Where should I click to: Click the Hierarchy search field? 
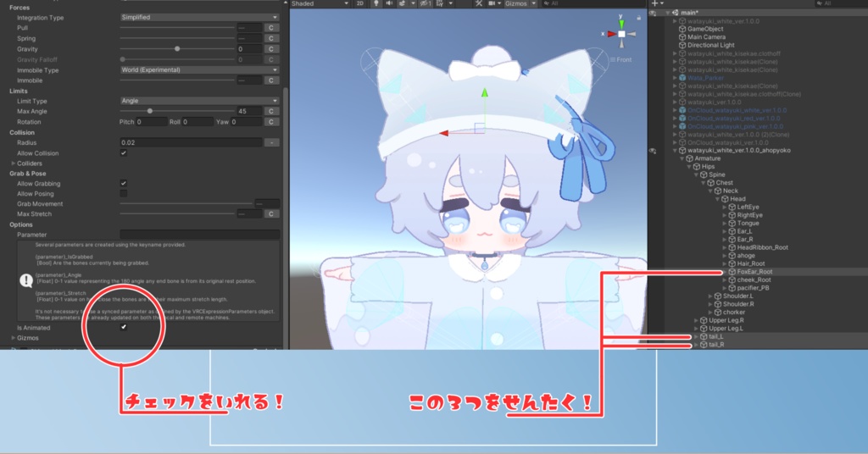pos(842,3)
